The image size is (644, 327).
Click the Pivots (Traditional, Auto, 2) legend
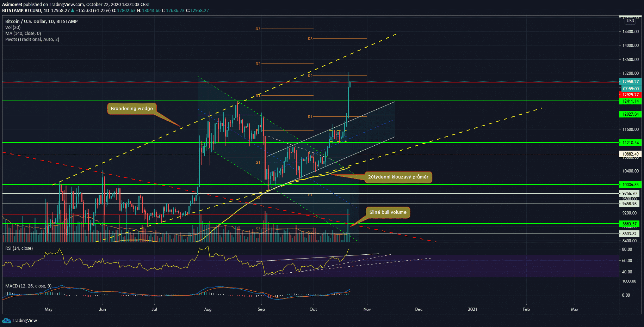pos(32,40)
